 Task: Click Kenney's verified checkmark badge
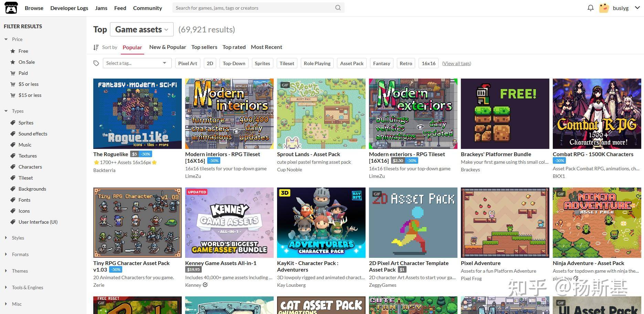(205, 285)
